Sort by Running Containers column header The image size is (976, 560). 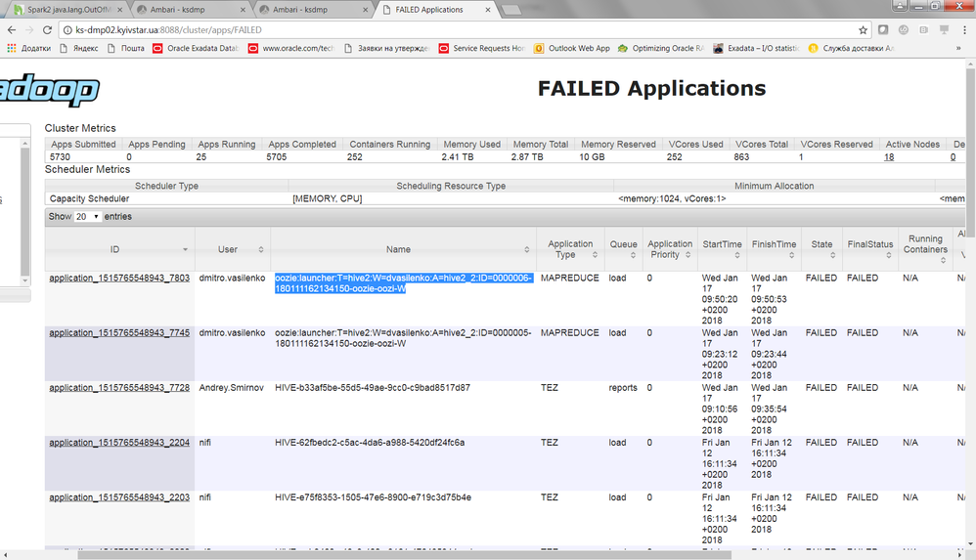coord(925,249)
